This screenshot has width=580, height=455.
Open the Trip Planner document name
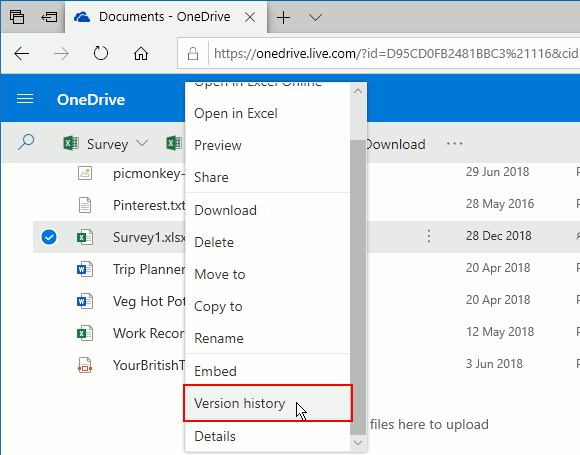[149, 269]
